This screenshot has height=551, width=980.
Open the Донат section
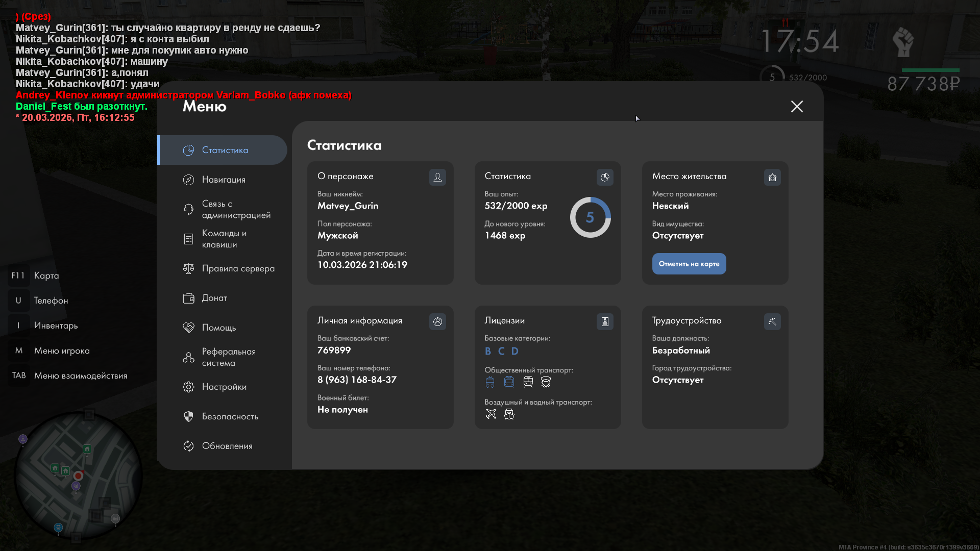pyautogui.click(x=214, y=298)
